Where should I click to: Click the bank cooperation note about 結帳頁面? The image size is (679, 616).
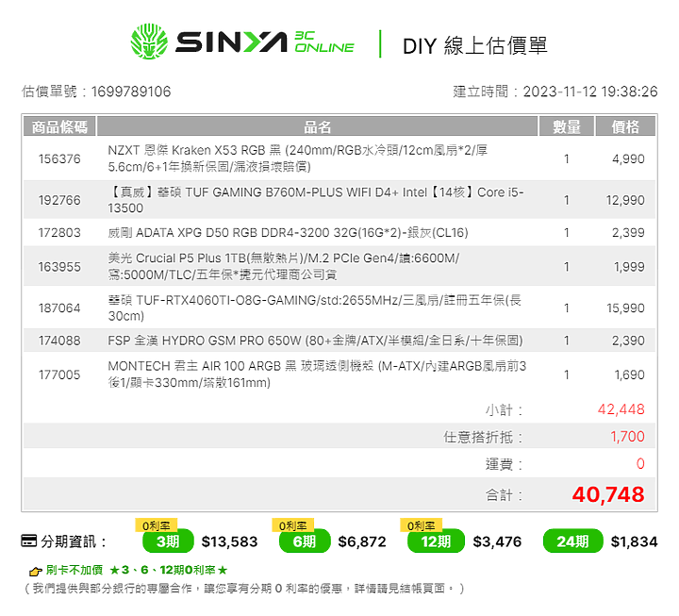click(244, 589)
